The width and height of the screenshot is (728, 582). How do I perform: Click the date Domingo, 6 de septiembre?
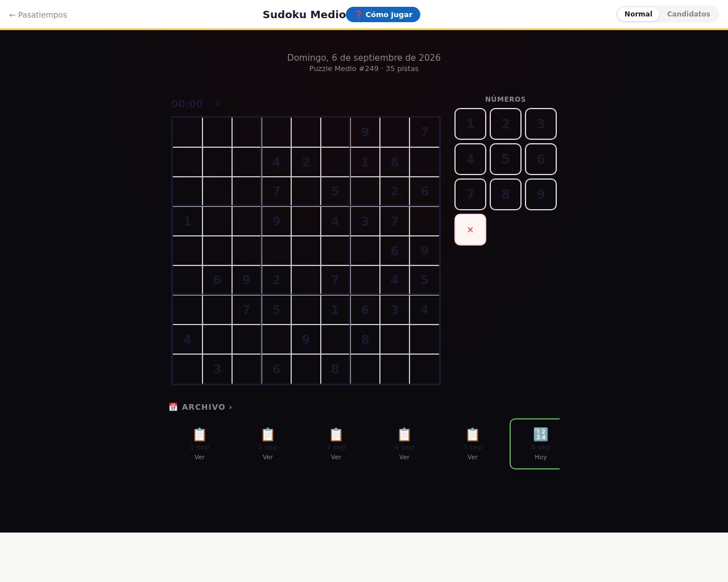(x=364, y=57)
